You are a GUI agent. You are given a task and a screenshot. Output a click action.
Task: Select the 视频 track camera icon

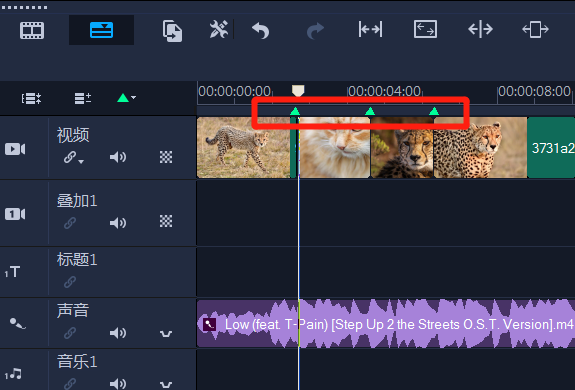(x=15, y=149)
